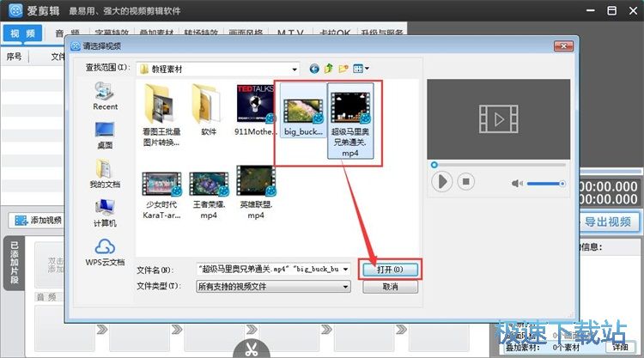Click the 取消 button
Viewport: 644px width, 358px height.
coord(390,287)
